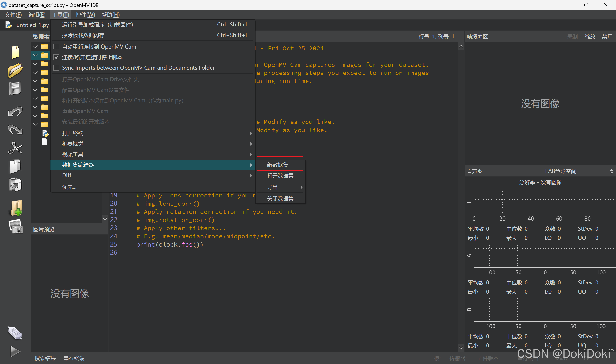The height and width of the screenshot is (364, 616).
Task: Open the 串行终端 bottom panel
Action: (x=74, y=358)
